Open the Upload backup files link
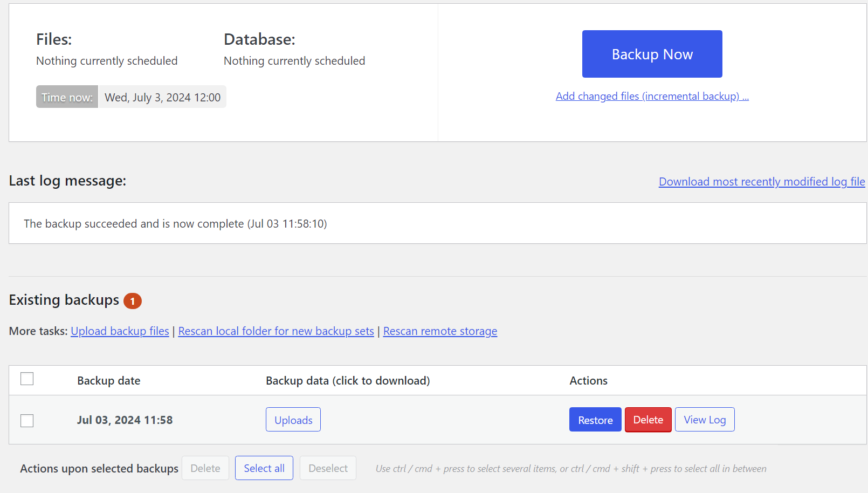 tap(120, 331)
